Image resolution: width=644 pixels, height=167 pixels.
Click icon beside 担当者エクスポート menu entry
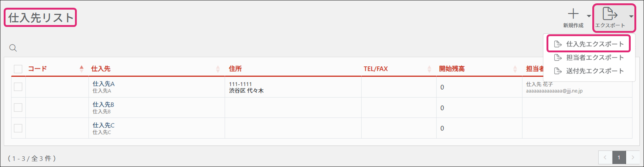[x=558, y=58]
